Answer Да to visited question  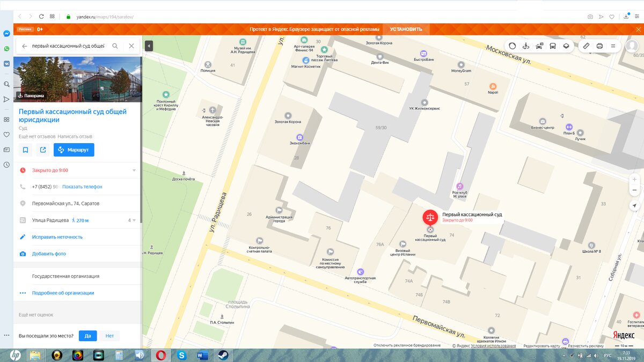tap(87, 336)
